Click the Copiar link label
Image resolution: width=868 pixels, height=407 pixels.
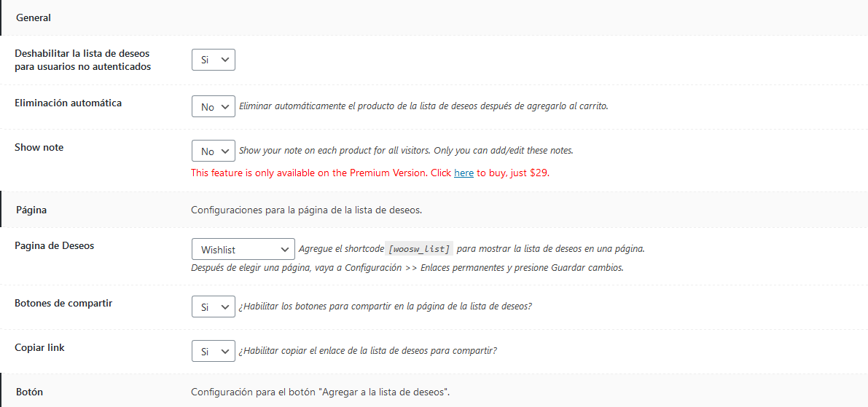(x=40, y=348)
